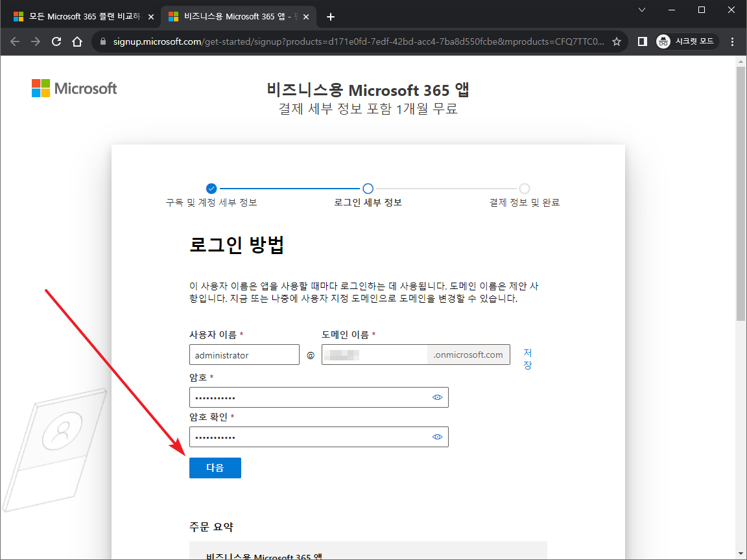
Task: Click the 로그인 방법 heading text
Action: click(237, 245)
